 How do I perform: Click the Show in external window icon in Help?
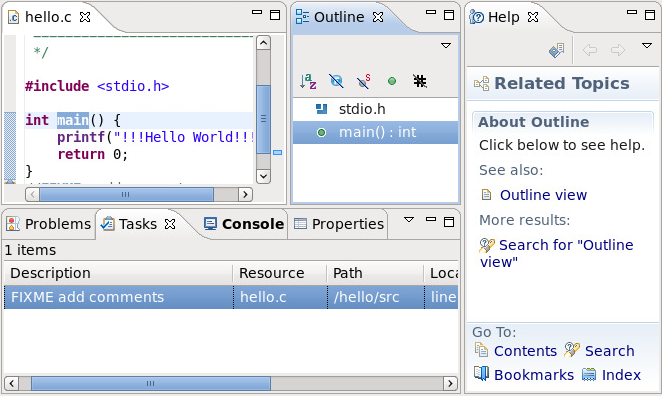pyautogui.click(x=556, y=50)
